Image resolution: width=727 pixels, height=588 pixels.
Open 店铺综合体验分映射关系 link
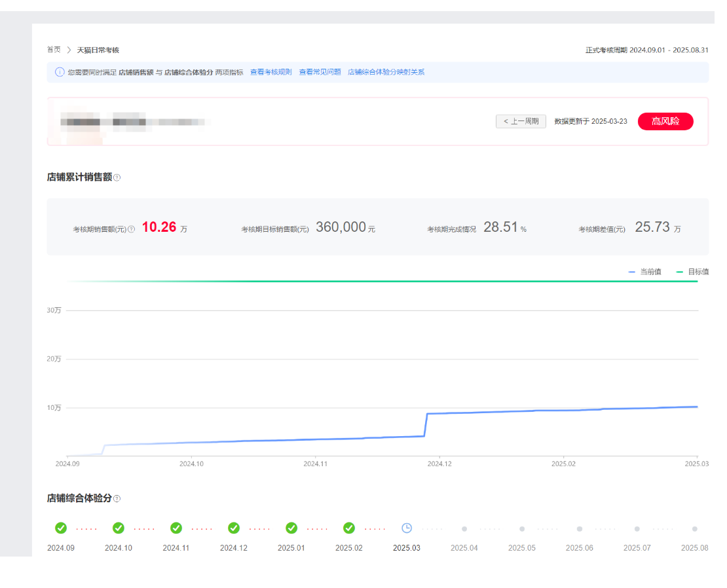(386, 72)
